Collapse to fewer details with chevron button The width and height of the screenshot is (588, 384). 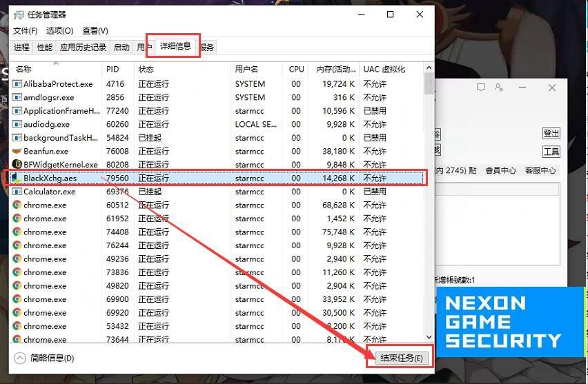pyautogui.click(x=20, y=358)
